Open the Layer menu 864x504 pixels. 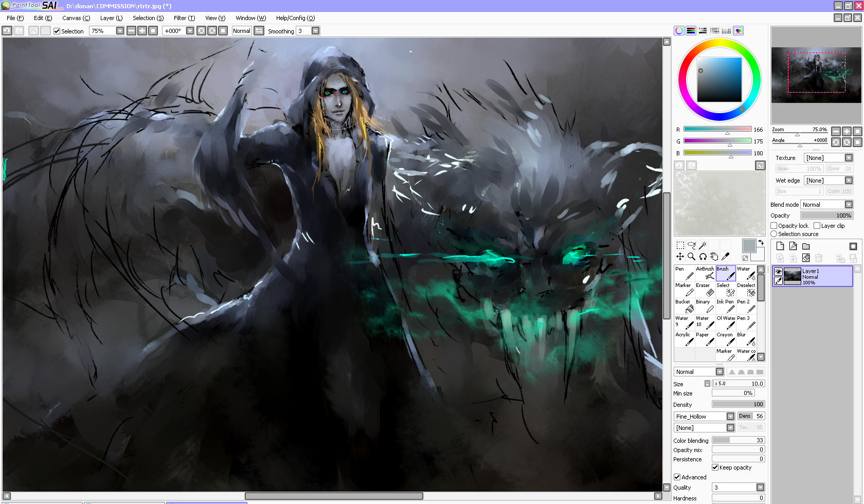tap(112, 18)
